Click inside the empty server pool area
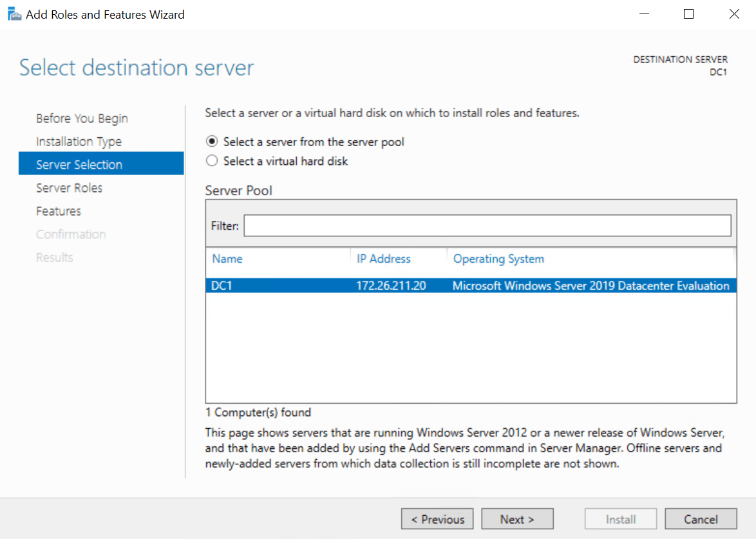 tap(470, 348)
